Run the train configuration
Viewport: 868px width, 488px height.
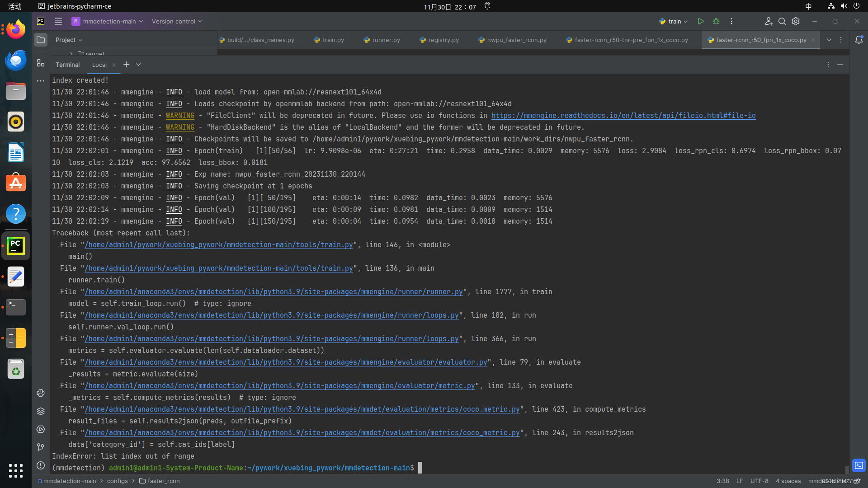coord(700,21)
